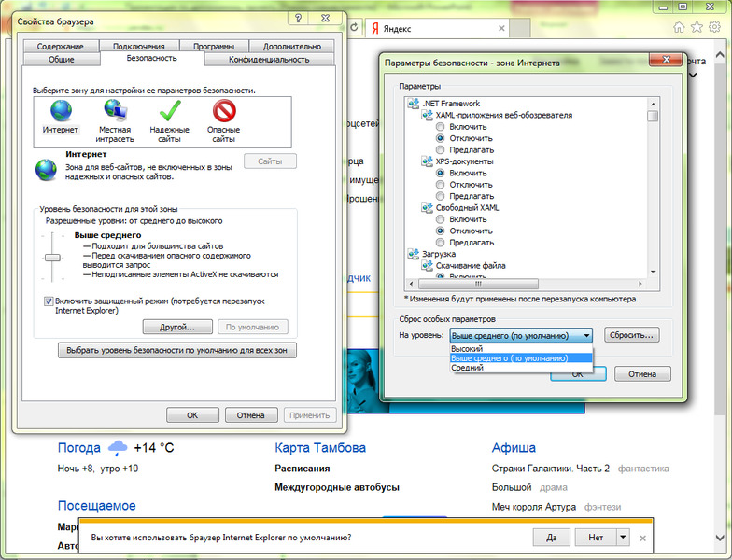Click the Yandex favicon on the browser tab
Image resolution: width=732 pixels, height=560 pixels.
point(375,28)
